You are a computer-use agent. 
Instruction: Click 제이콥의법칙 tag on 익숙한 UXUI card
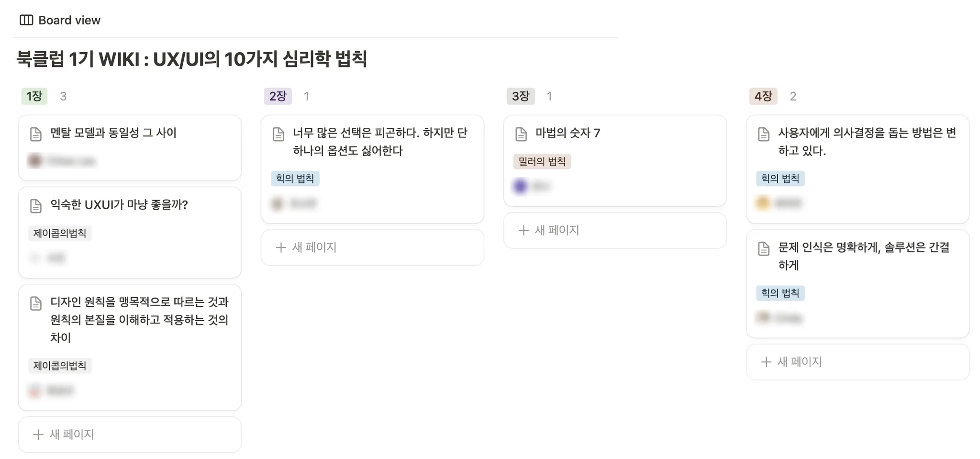click(x=60, y=233)
